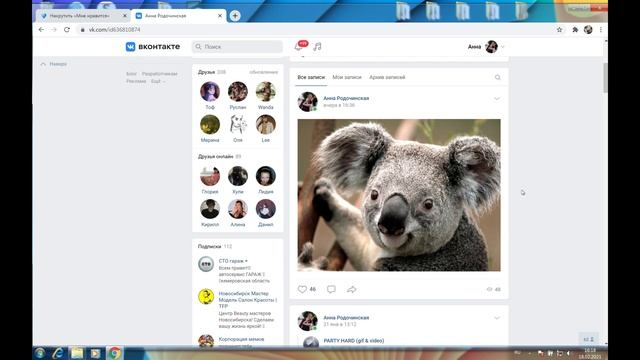Like the koala post with the heart
Image resolution: width=640 pixels, height=360 pixels.
pos(302,289)
